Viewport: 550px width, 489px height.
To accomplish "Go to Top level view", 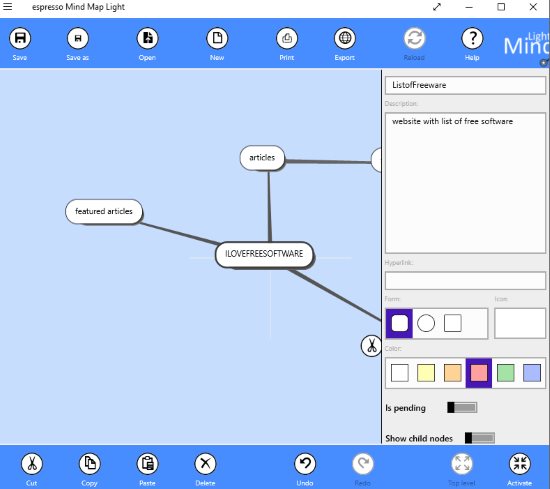I will pos(462,464).
